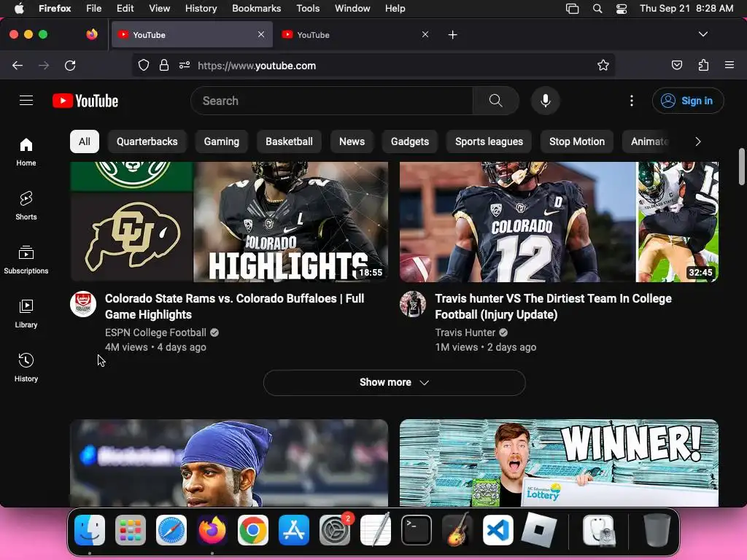
Task: Play the Colorado Highlights video thumbnail
Action: point(229,222)
